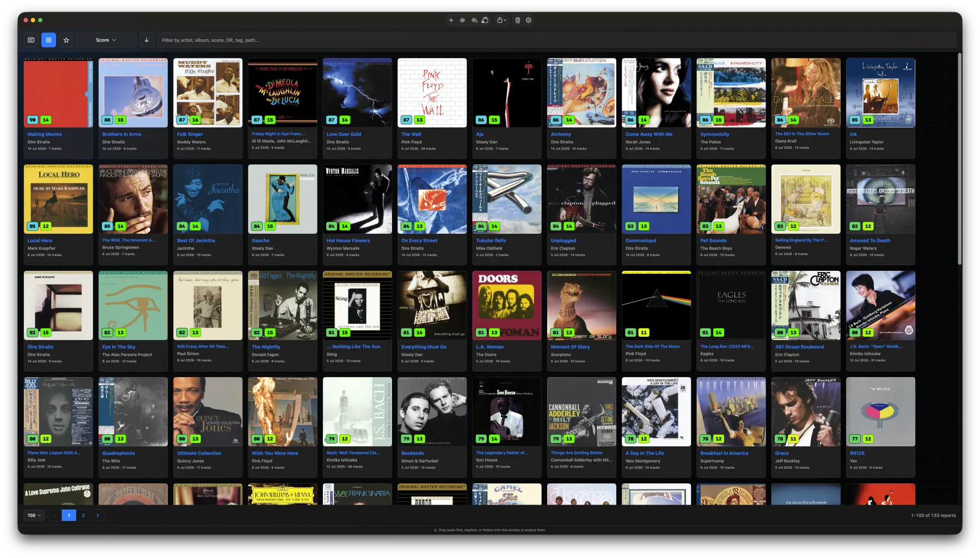Open the Wish You Were Here cover
The width and height of the screenshot is (980, 558).
283,411
